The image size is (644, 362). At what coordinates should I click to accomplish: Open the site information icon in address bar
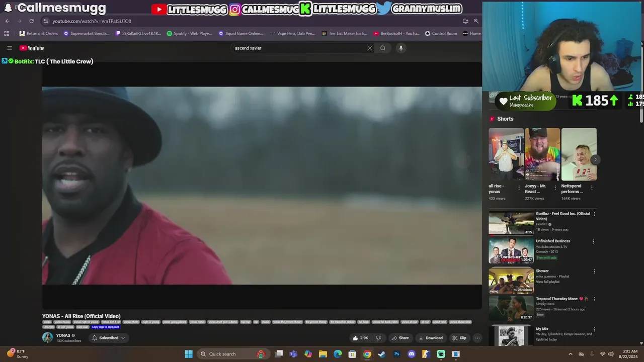click(46, 21)
